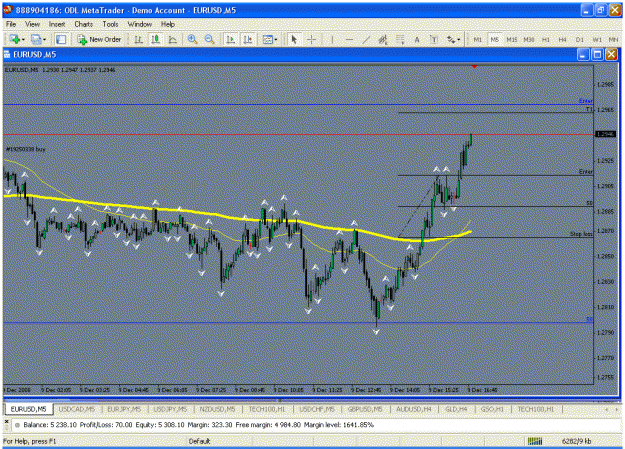The image size is (625, 449).
Task: Select the Horizontal Line drawing tool
Action: pyautogui.click(x=349, y=39)
